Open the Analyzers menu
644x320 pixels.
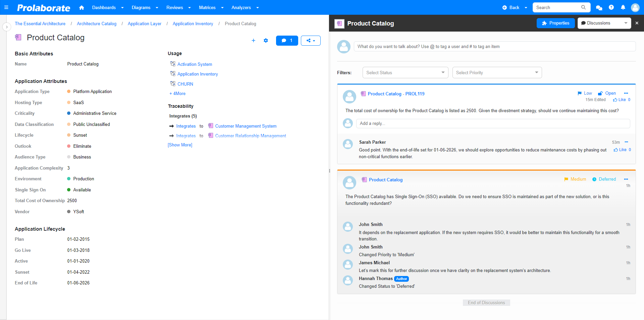(x=245, y=7)
